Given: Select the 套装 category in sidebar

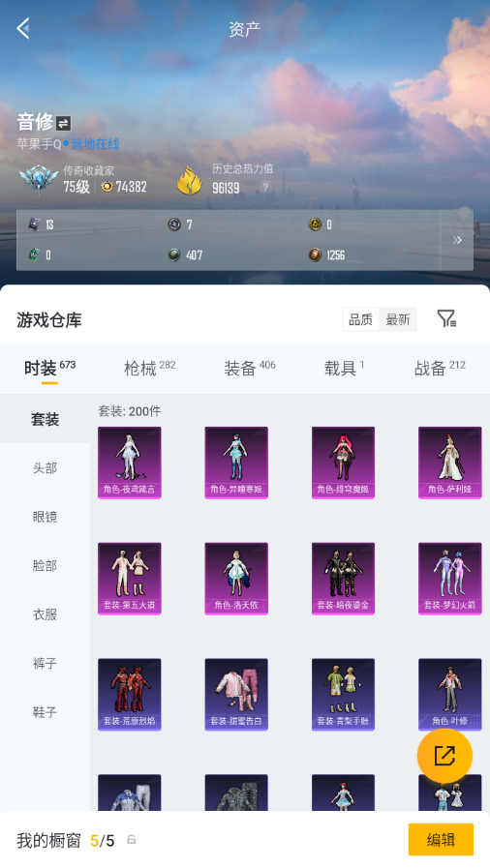Looking at the screenshot, I should pyautogui.click(x=45, y=419).
